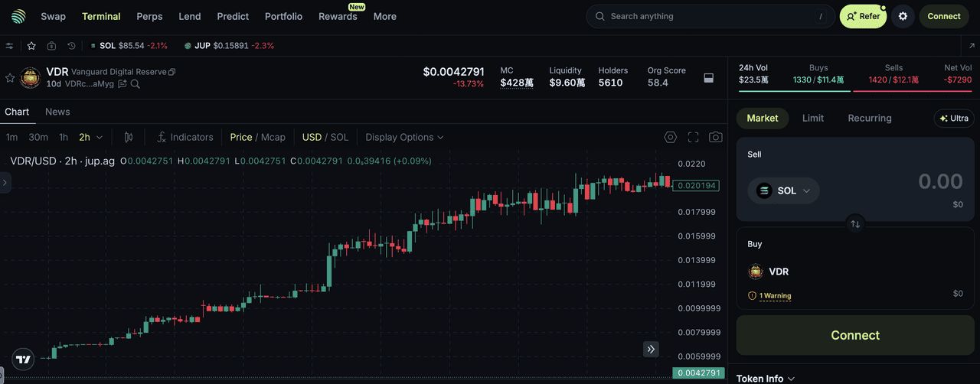980x384 pixels.
Task: Click the note icon beside VDRc...aMyg
Action: pyautogui.click(x=122, y=84)
